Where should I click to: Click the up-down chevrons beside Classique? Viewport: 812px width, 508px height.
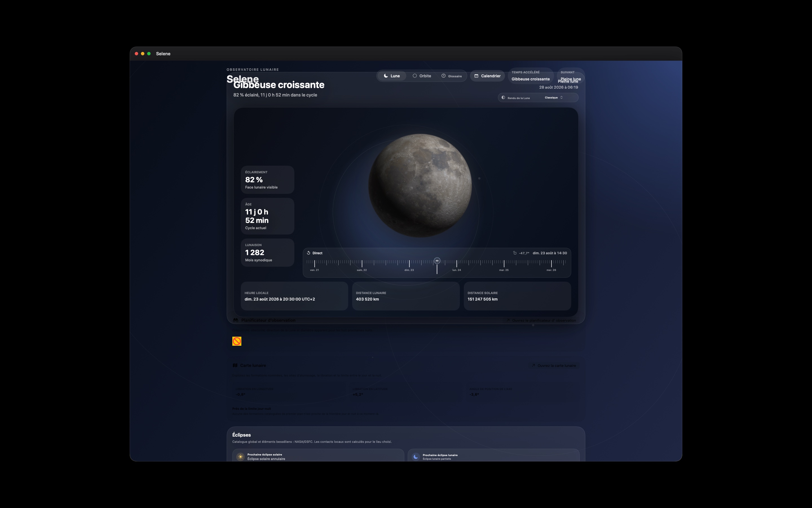pos(561,97)
